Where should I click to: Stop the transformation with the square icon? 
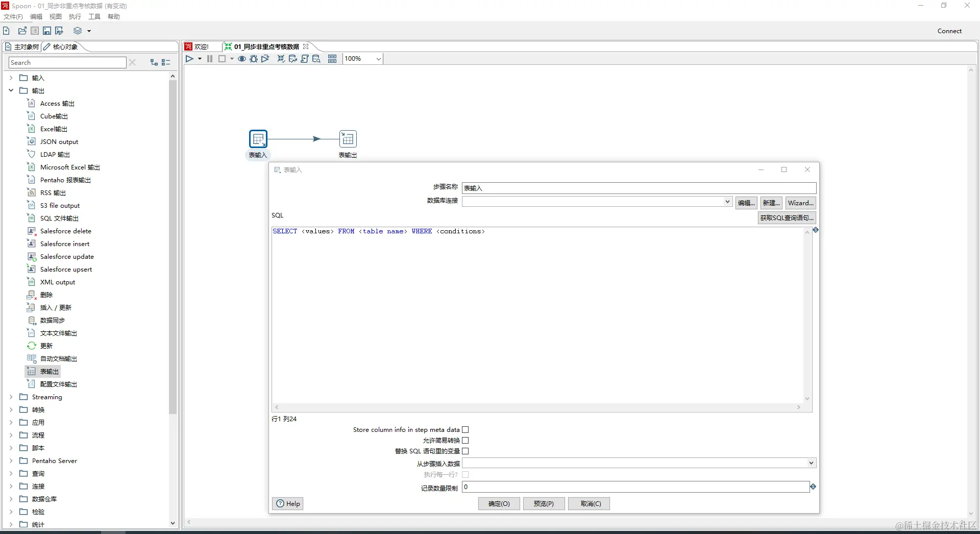[x=222, y=59]
